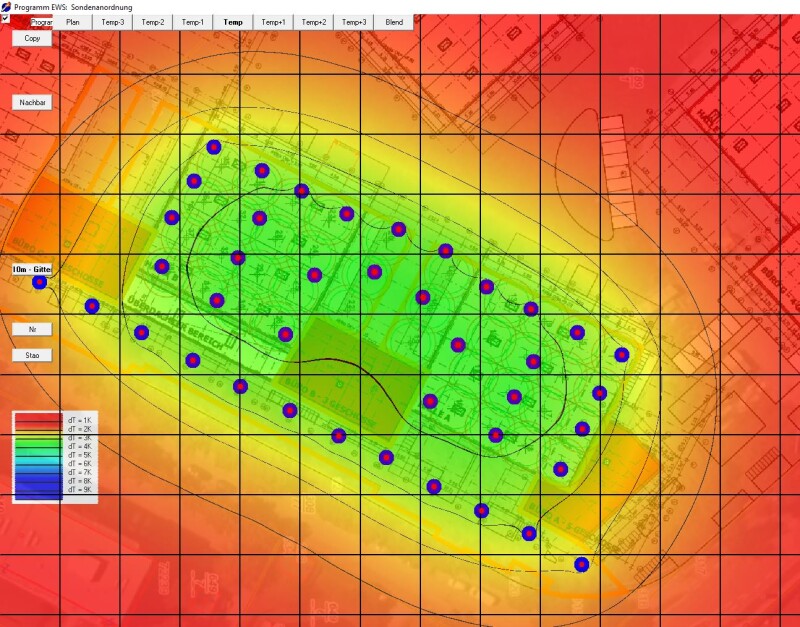Switch to the Plan tab
The width and height of the screenshot is (800, 627).
[72, 22]
